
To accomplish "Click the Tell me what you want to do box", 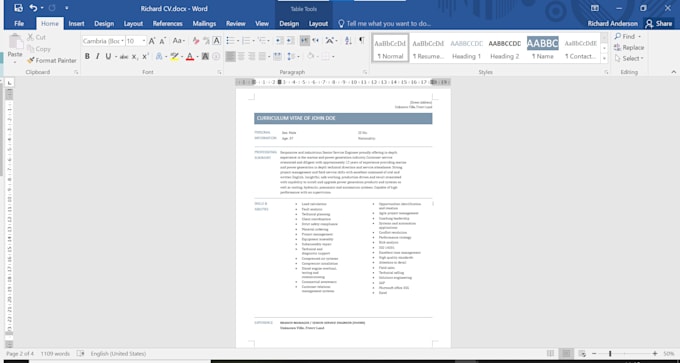I will (x=384, y=24).
